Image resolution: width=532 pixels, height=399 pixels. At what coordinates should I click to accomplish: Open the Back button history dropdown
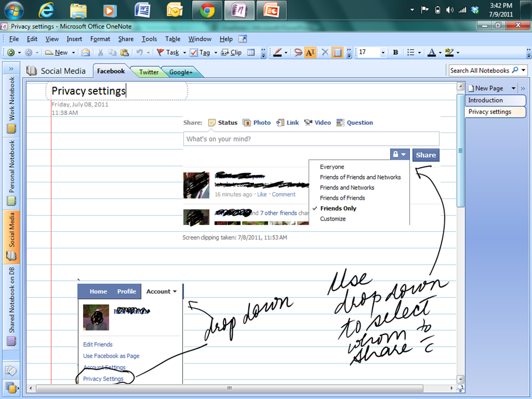19,53
